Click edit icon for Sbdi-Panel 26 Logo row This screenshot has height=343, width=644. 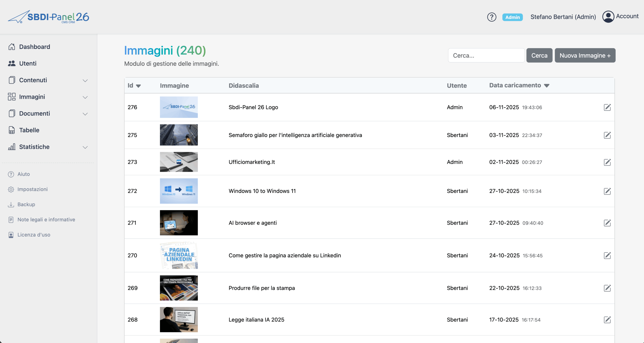(607, 107)
